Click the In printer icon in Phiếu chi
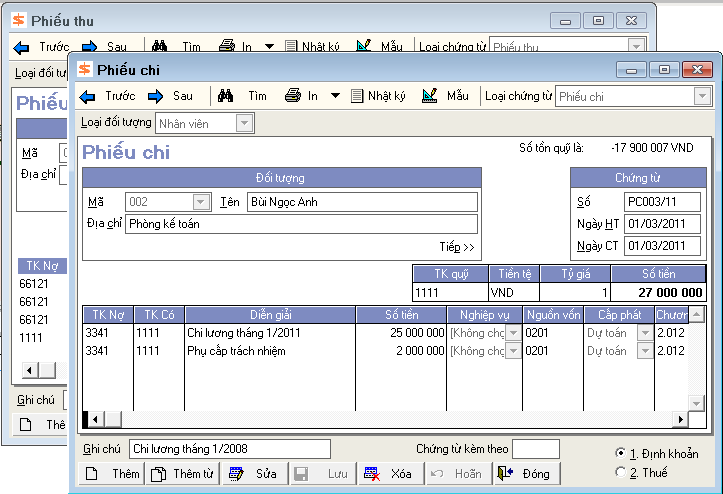This screenshot has height=494, width=723. (x=293, y=95)
